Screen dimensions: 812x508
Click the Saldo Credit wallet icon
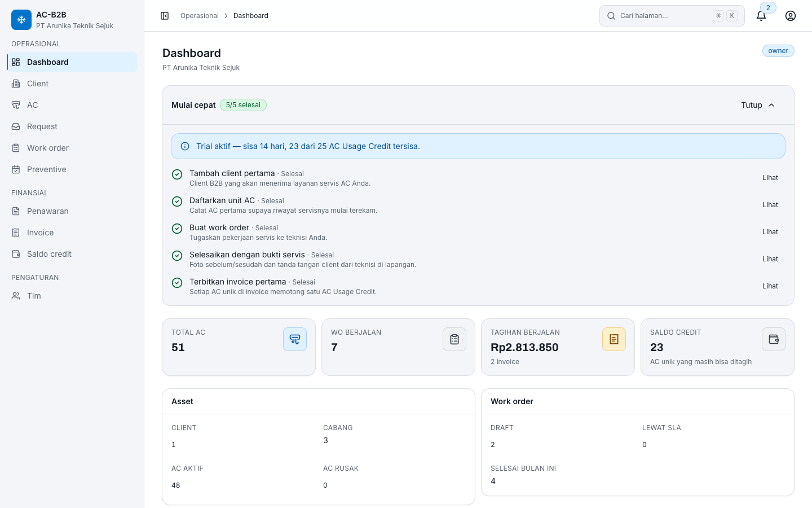(x=774, y=339)
